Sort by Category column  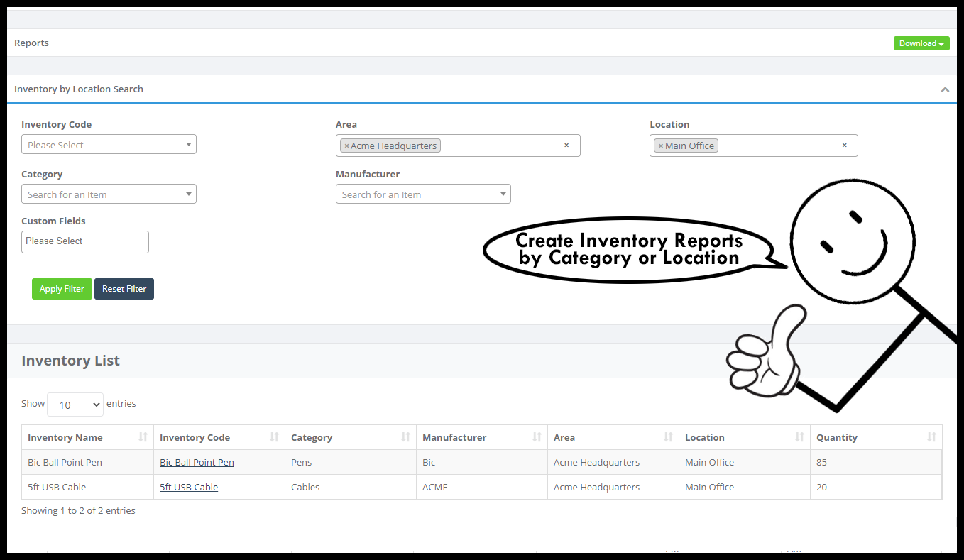(x=351, y=437)
